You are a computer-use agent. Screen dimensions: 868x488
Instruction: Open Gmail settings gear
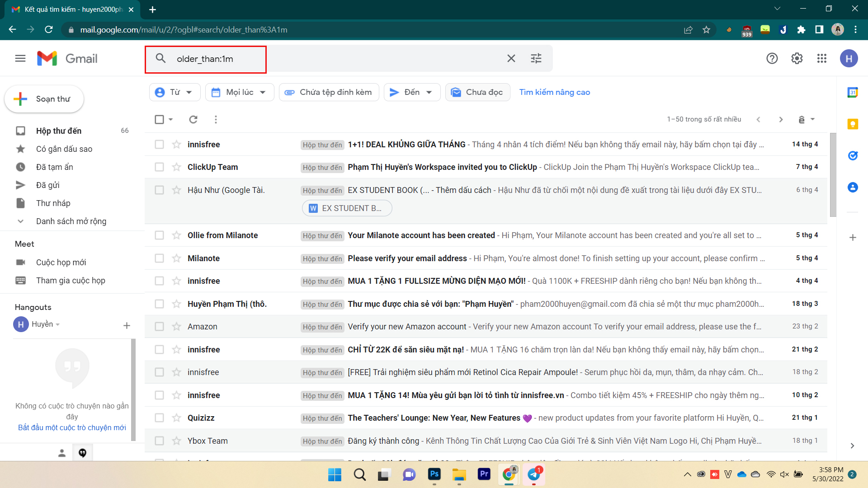(797, 58)
